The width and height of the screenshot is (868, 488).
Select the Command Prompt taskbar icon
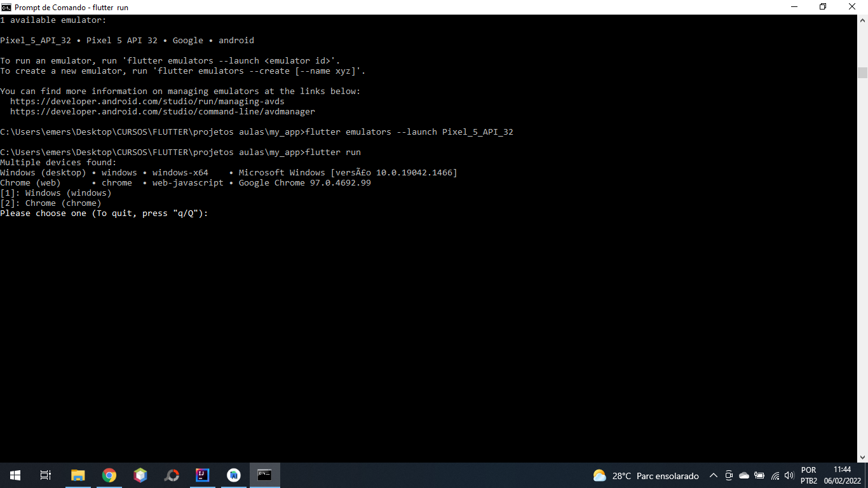[x=264, y=475]
